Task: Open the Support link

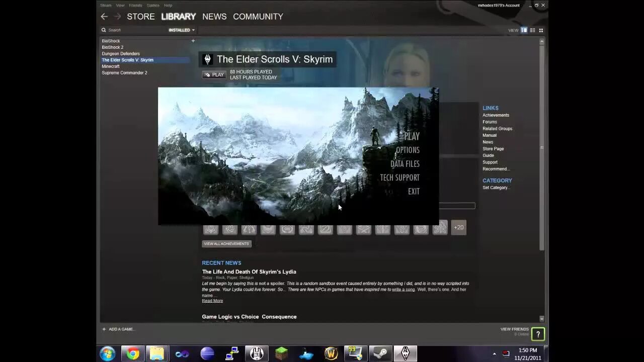Action: (x=490, y=162)
